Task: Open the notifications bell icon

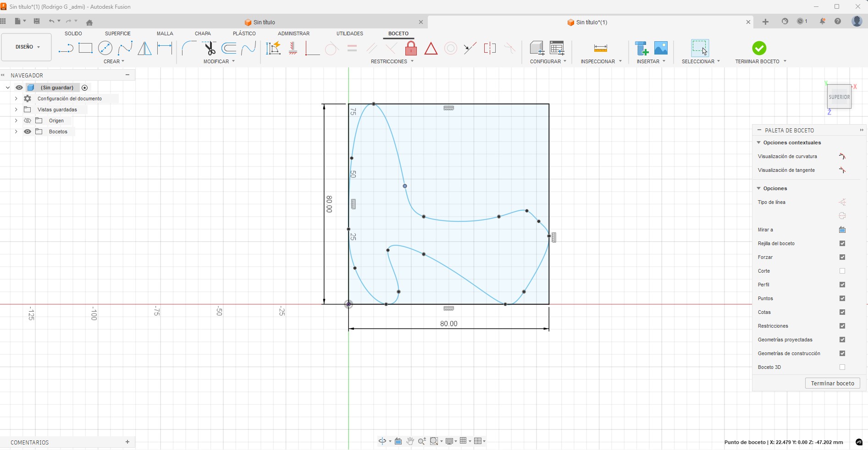Action: coord(823,21)
